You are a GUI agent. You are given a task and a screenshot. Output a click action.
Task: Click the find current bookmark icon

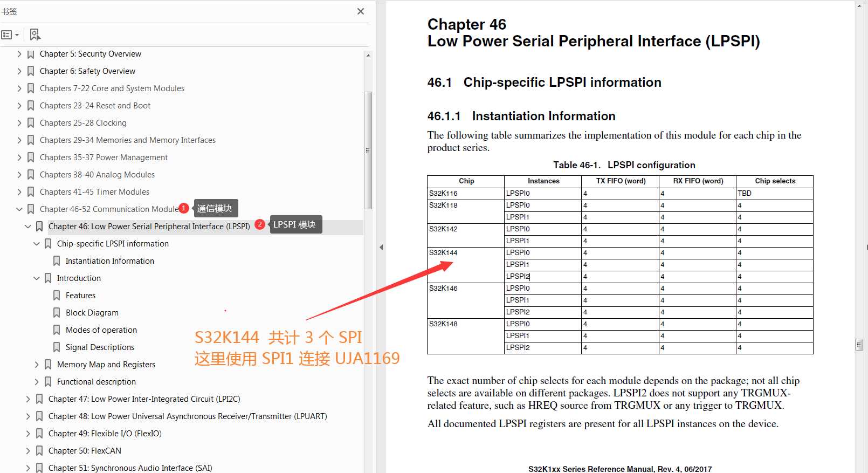point(35,35)
